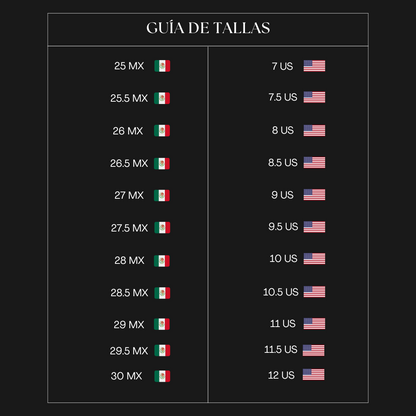Click the GUÍA DE TALLAS heading

(x=208, y=28)
